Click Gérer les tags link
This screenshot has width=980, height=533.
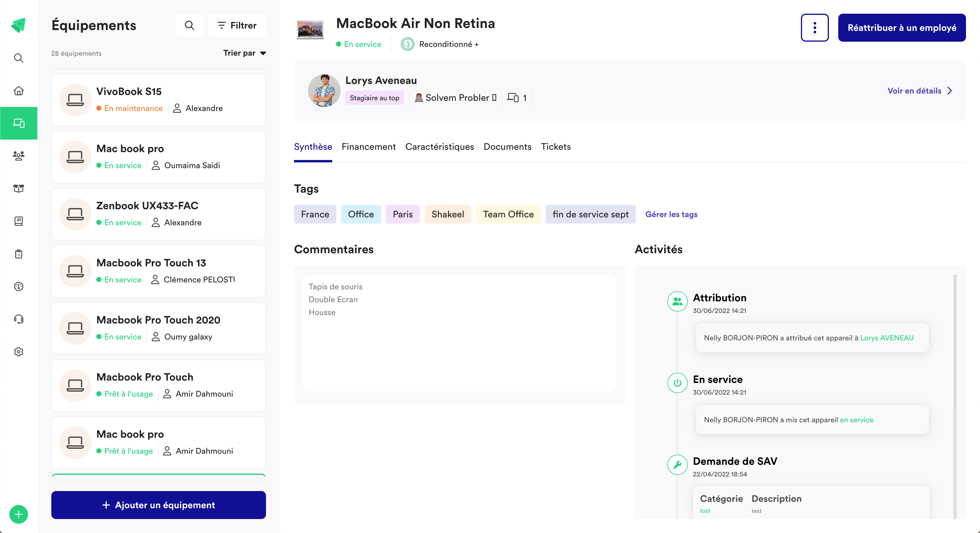click(x=671, y=214)
